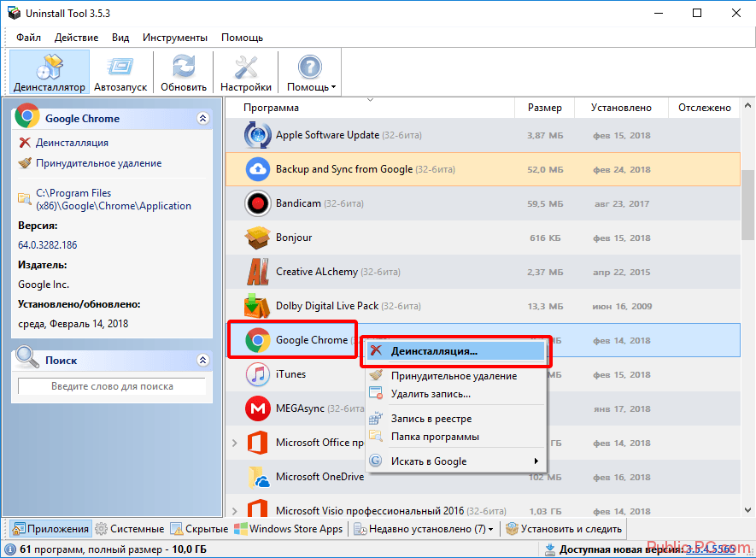Switch to the Системные tab
Image resolution: width=756 pixels, height=558 pixels.
point(130,529)
